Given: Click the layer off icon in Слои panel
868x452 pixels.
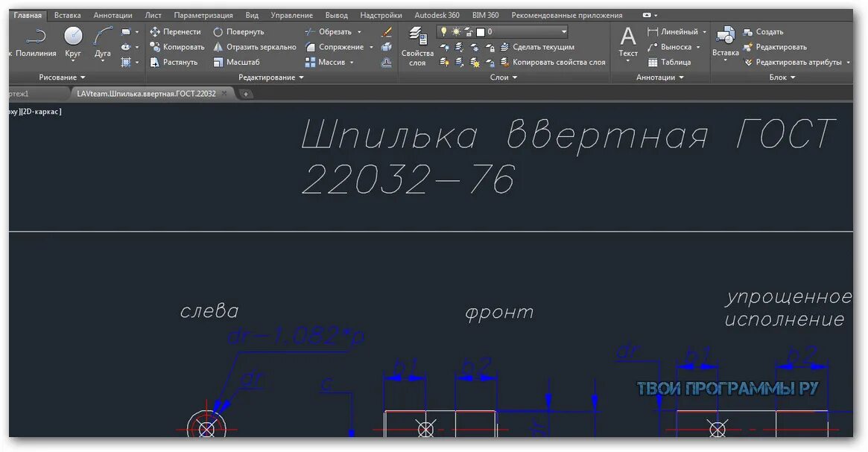Looking at the screenshot, I should point(445,48).
